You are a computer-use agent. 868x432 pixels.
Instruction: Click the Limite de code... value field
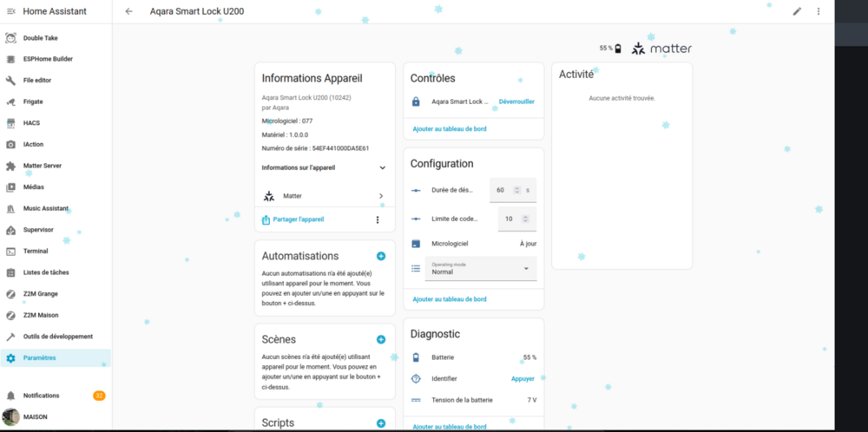tap(517, 219)
